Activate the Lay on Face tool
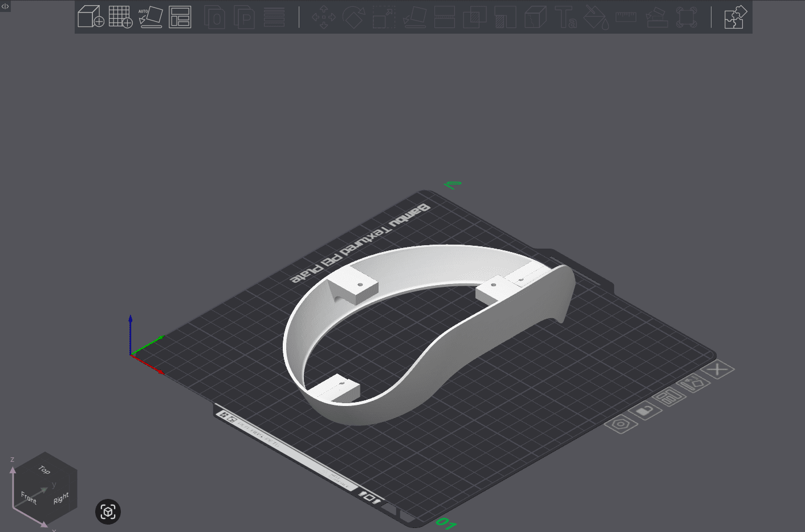Screen dimensions: 805x532 (414, 17)
